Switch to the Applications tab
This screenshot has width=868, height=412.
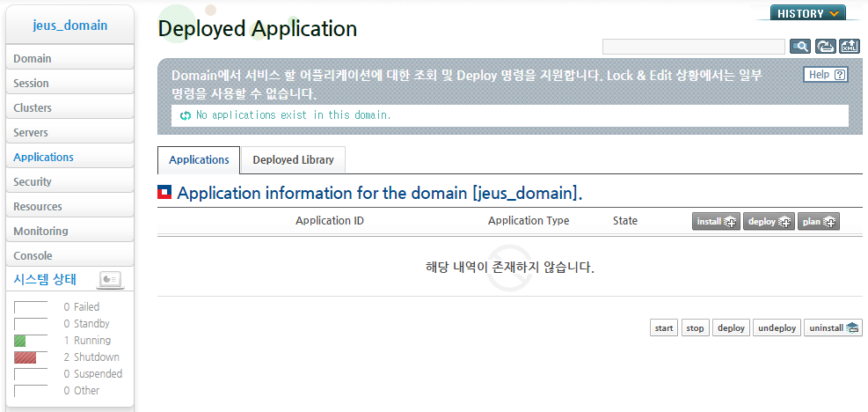[x=199, y=160]
